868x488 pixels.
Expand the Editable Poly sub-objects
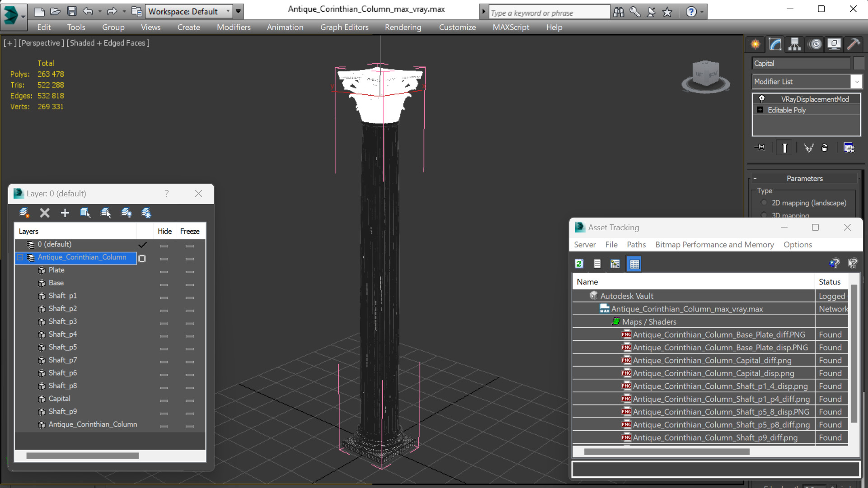tap(760, 110)
